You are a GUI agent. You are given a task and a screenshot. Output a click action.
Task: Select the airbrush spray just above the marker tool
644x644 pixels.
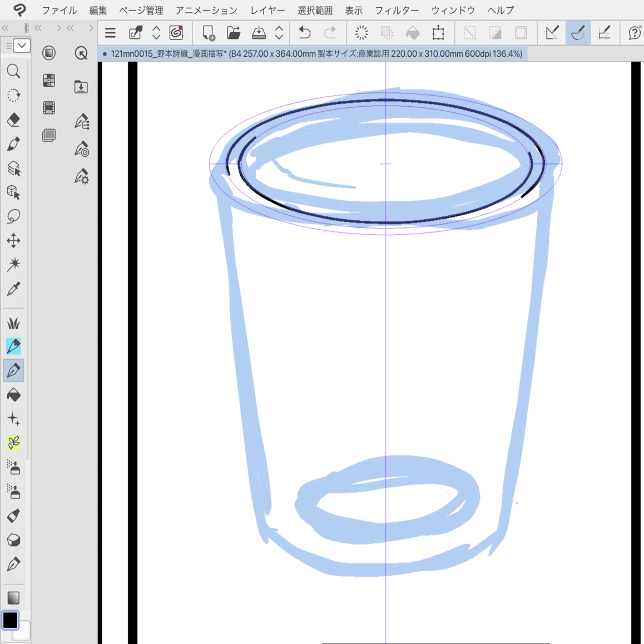(x=13, y=491)
